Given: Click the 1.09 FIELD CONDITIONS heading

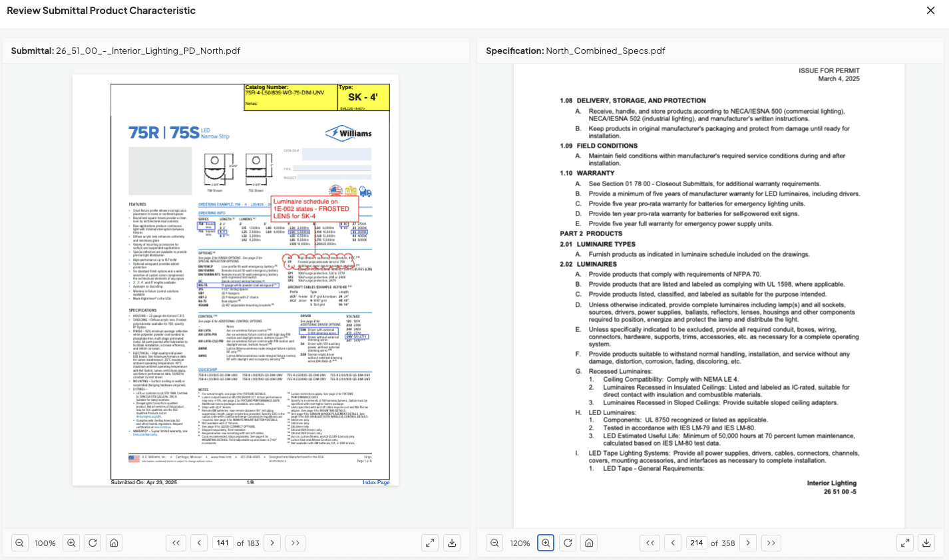Looking at the screenshot, I should click(x=598, y=146).
